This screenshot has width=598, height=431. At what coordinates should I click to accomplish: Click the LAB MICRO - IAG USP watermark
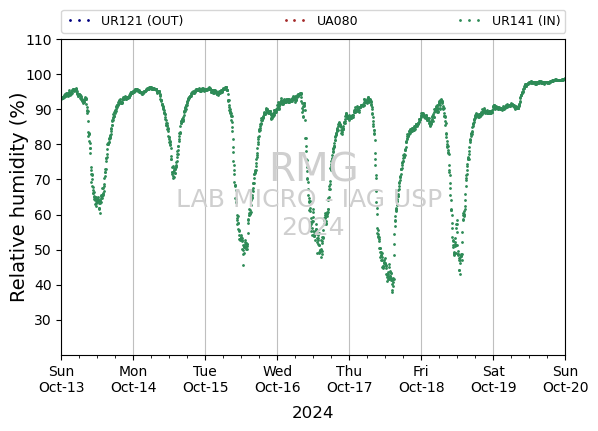(309, 199)
